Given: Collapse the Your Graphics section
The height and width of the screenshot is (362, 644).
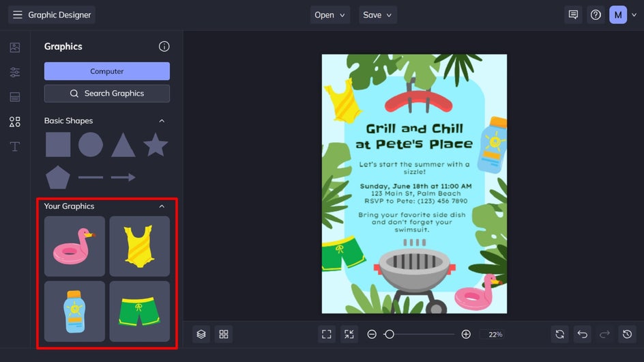Looking at the screenshot, I should pyautogui.click(x=162, y=206).
